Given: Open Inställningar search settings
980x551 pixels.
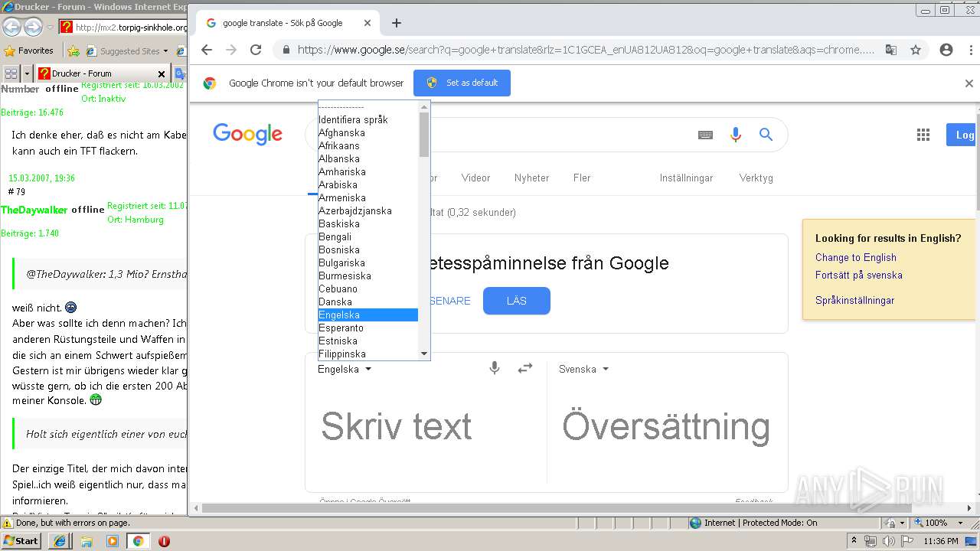Looking at the screenshot, I should click(686, 178).
